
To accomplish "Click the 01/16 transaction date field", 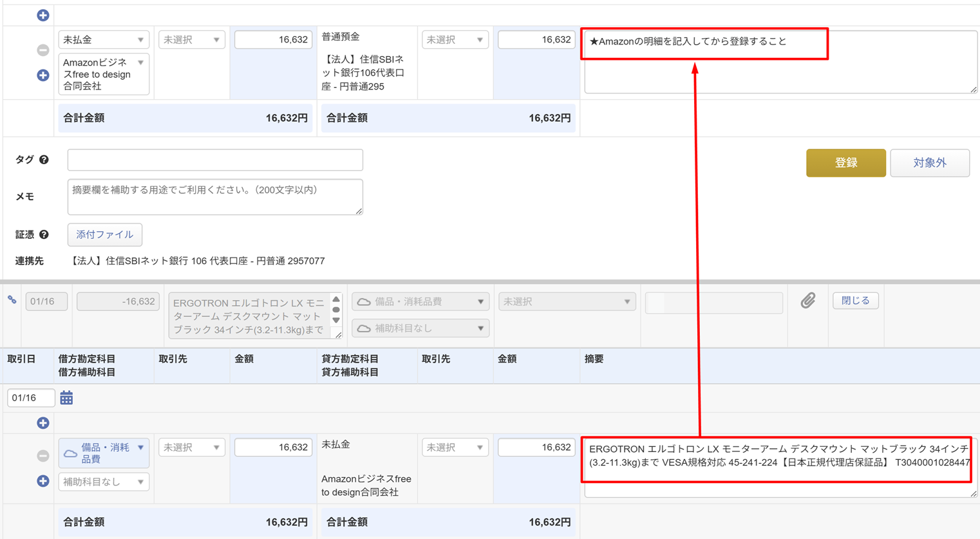I will coord(30,398).
